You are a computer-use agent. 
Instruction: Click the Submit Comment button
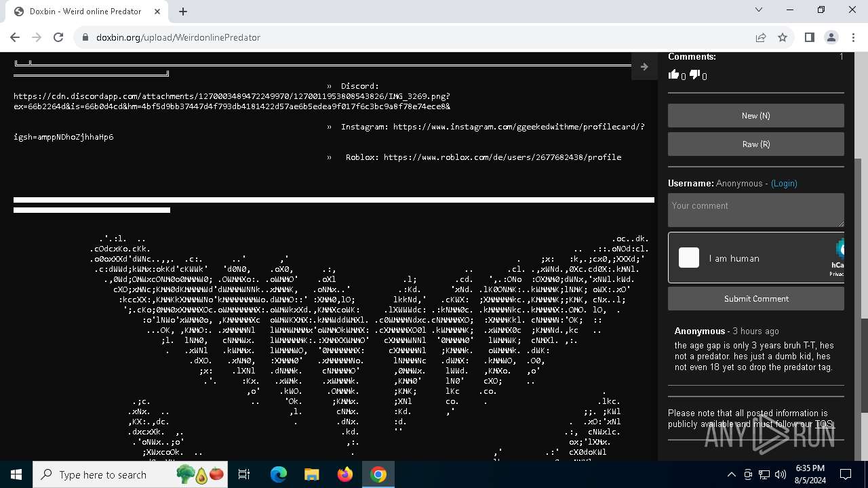(756, 299)
